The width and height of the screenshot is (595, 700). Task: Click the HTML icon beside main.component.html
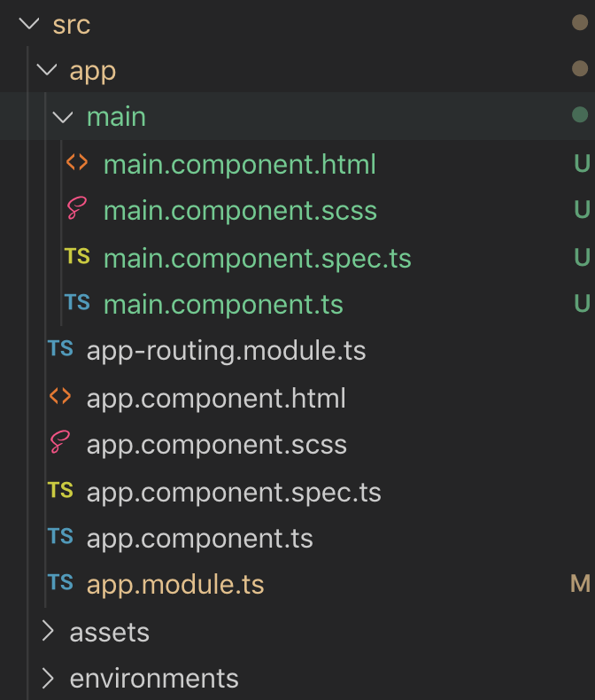pyautogui.click(x=77, y=163)
